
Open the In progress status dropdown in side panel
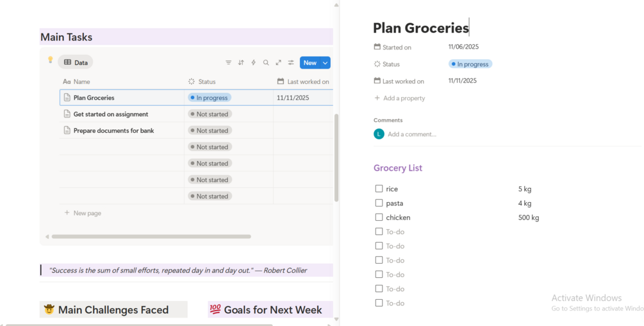tap(470, 64)
